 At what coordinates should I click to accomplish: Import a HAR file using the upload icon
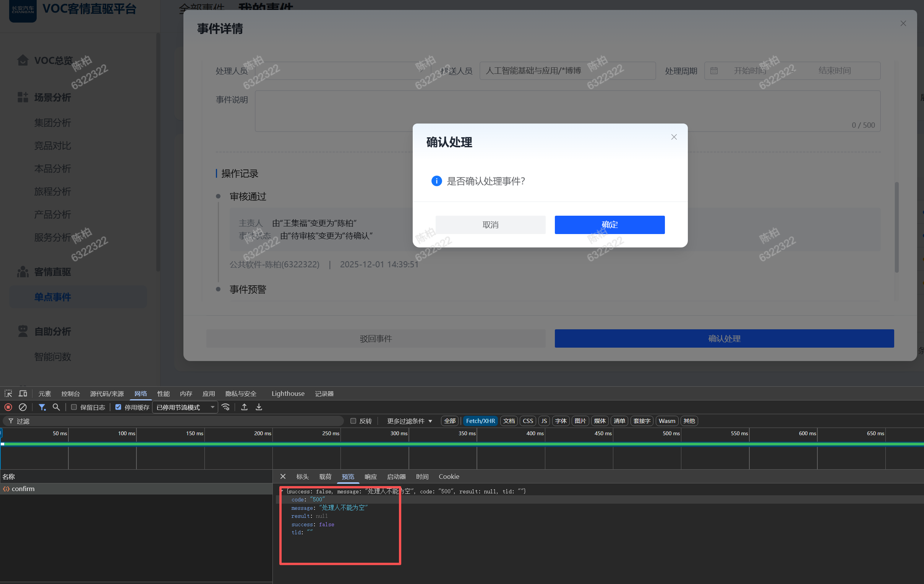tap(245, 407)
